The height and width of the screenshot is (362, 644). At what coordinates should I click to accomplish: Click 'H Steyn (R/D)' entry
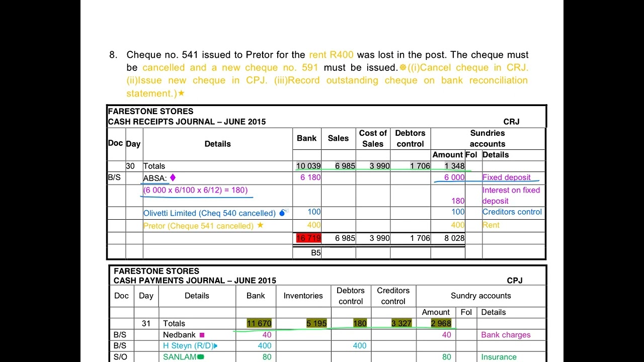click(x=188, y=346)
